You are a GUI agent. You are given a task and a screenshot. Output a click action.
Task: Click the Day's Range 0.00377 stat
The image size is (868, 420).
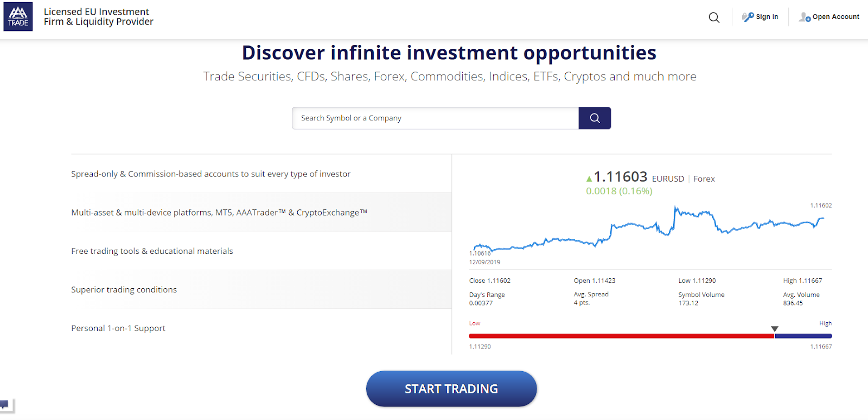click(487, 299)
